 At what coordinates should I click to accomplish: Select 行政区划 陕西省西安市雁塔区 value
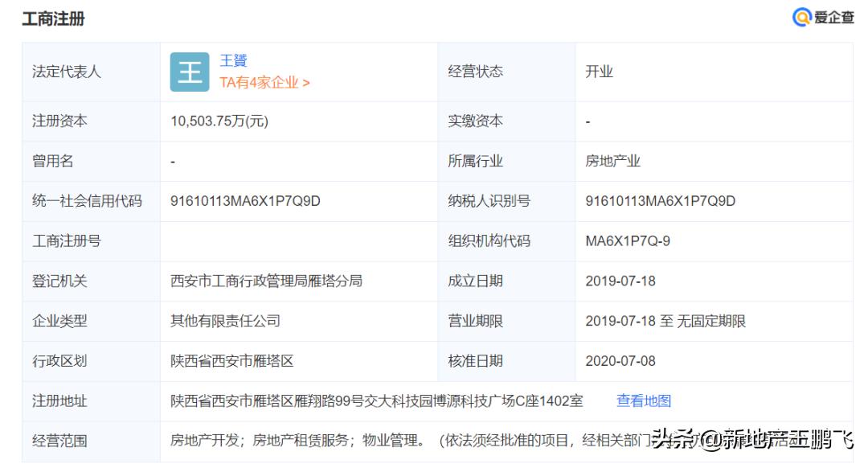coord(232,361)
